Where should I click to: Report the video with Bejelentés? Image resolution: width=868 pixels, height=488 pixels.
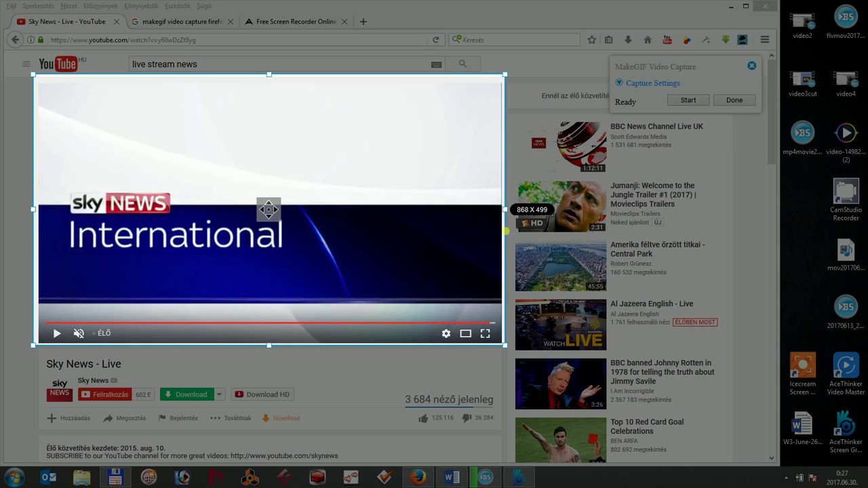click(x=178, y=418)
